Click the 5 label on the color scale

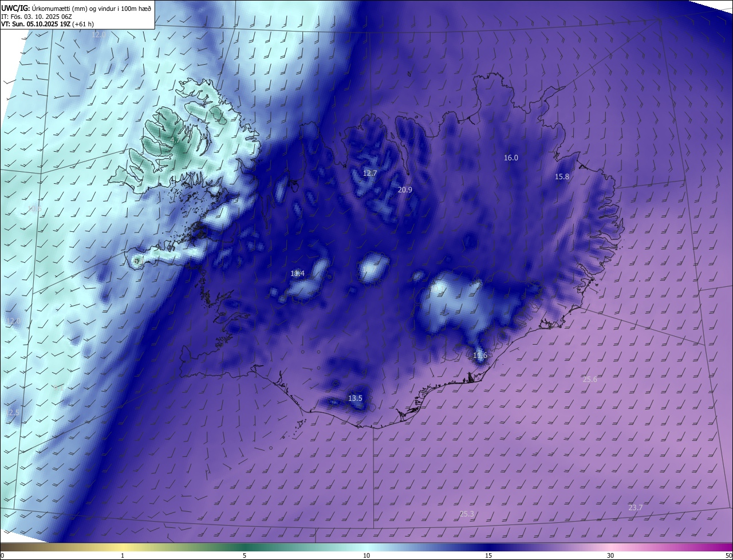(245, 555)
